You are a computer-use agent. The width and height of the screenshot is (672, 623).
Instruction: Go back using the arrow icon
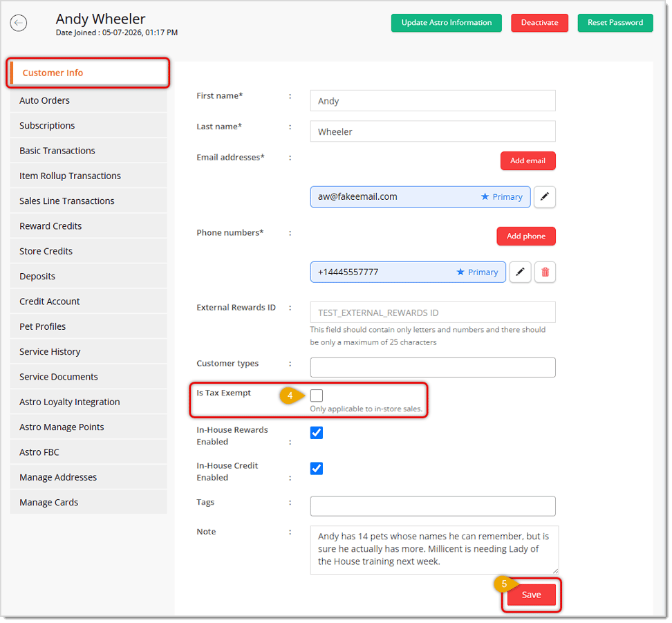click(x=19, y=23)
